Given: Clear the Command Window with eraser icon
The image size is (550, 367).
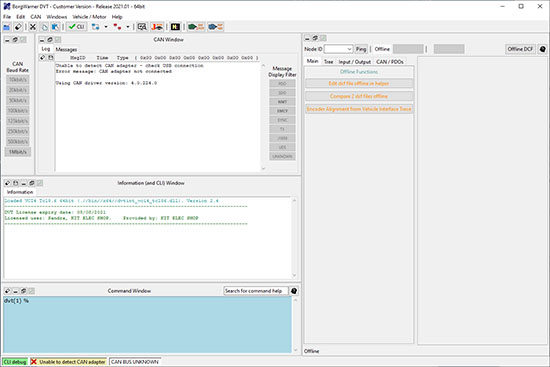Looking at the screenshot, I should (7, 291).
